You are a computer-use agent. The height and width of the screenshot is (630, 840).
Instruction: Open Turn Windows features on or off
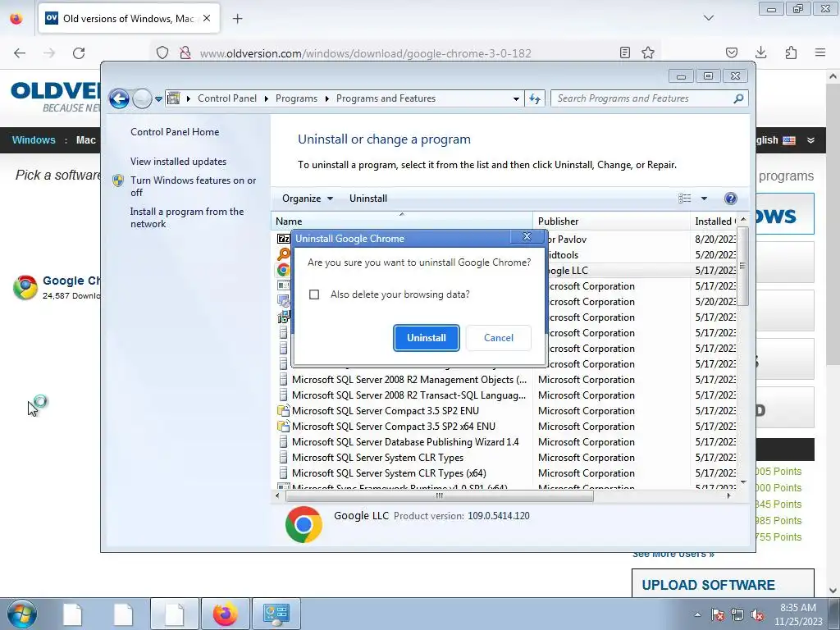[193, 186]
